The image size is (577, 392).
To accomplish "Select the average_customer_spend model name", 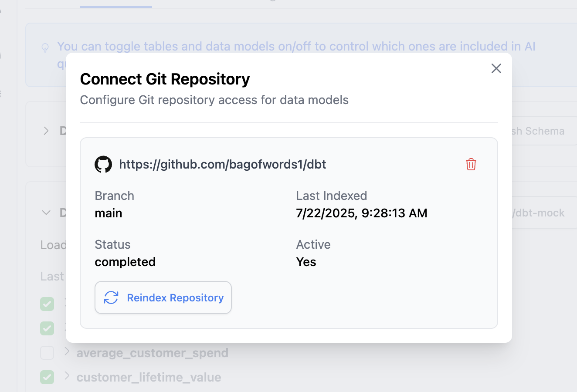I will coord(152,353).
